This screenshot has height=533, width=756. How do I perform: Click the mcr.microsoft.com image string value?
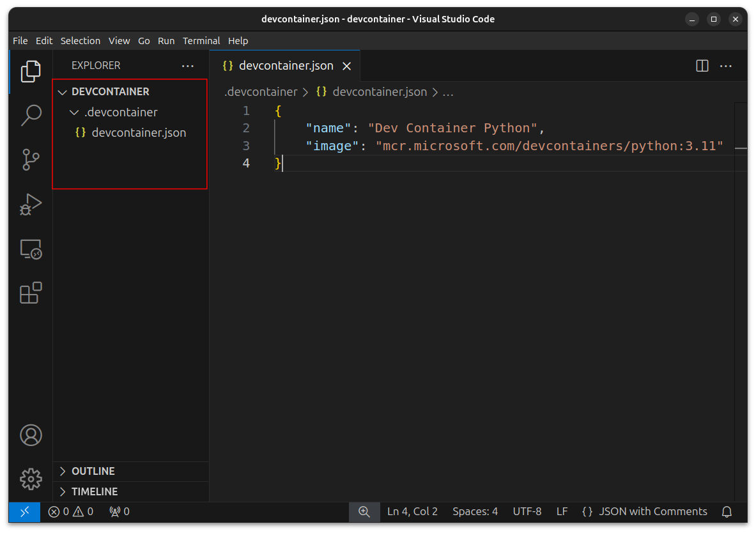(x=549, y=146)
